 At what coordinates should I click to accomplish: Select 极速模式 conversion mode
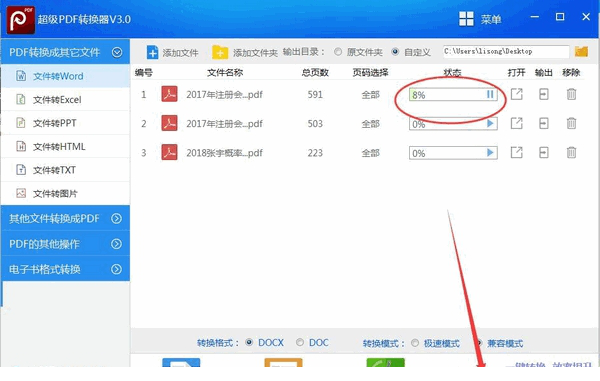pos(415,343)
